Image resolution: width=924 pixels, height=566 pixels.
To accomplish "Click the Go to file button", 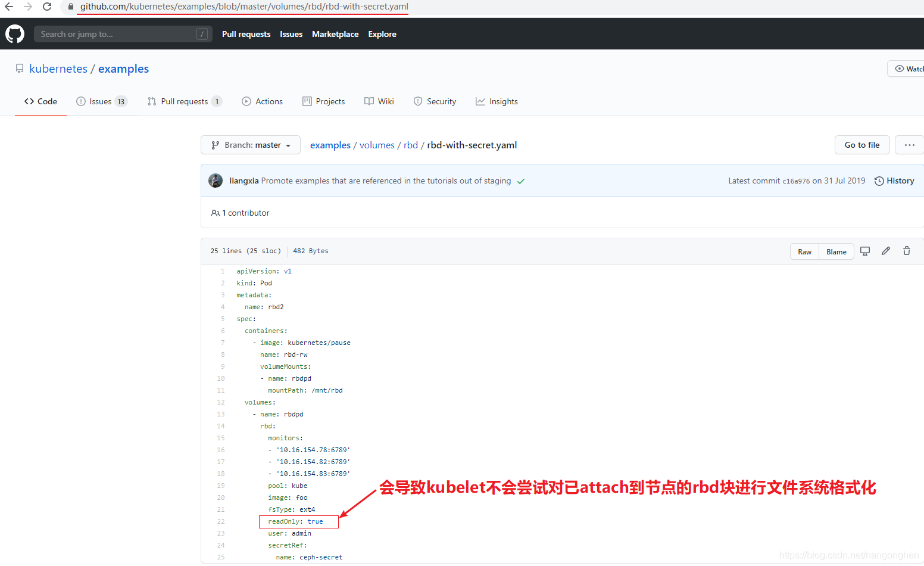I will tap(862, 145).
